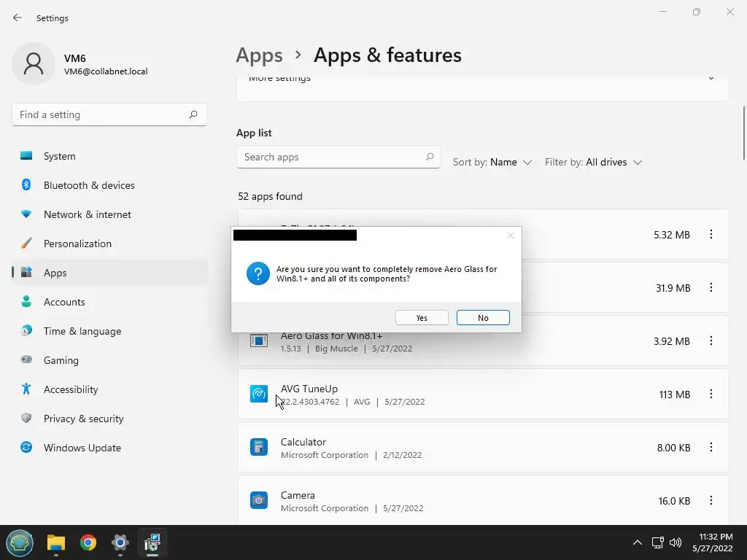Image resolution: width=747 pixels, height=560 pixels.
Task: Select Apps in the sidebar
Action: [109, 273]
